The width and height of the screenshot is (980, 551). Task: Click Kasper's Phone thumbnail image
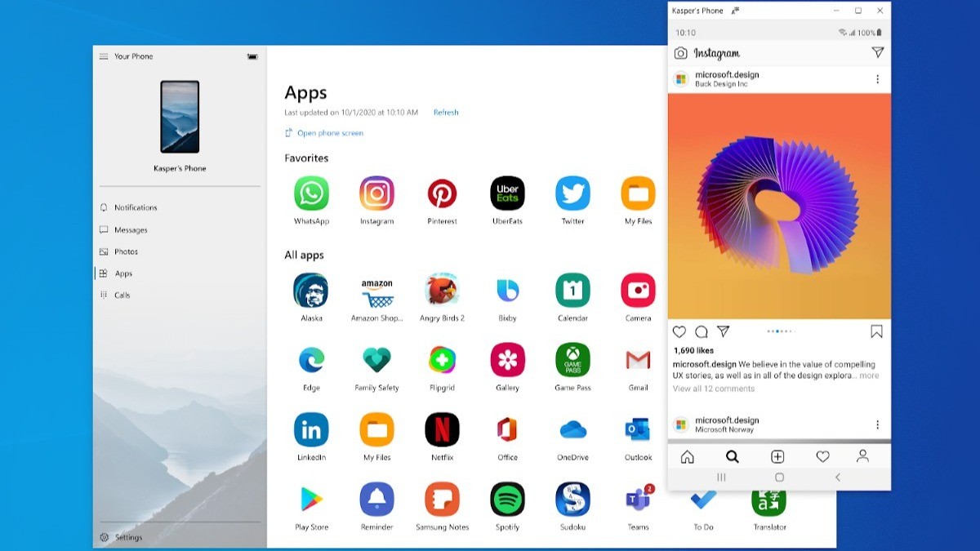point(180,117)
